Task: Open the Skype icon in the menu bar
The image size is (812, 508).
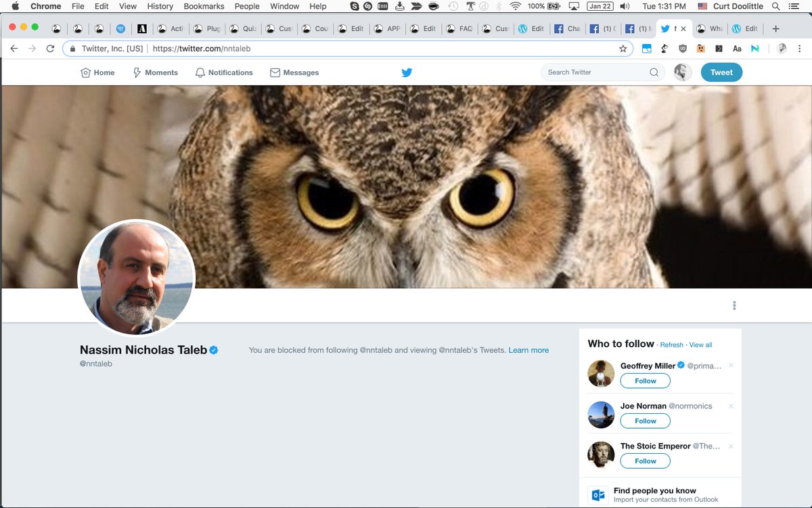Action: pyautogui.click(x=355, y=6)
